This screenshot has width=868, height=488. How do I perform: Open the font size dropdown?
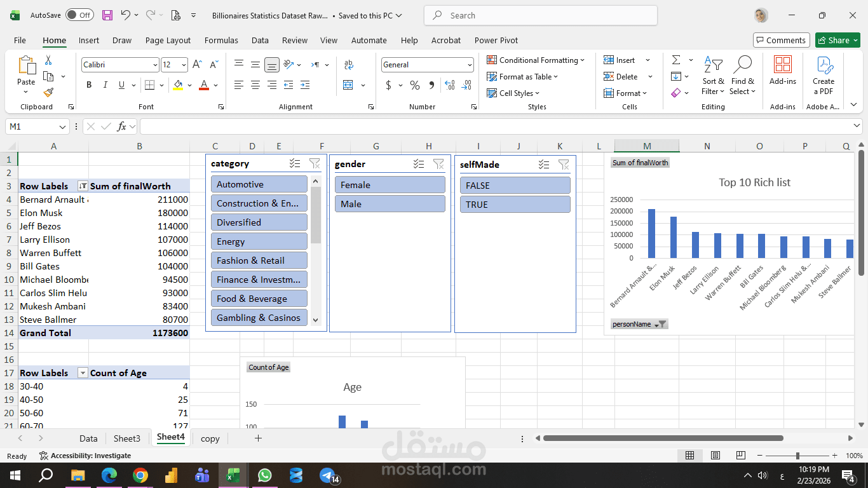[x=184, y=65]
